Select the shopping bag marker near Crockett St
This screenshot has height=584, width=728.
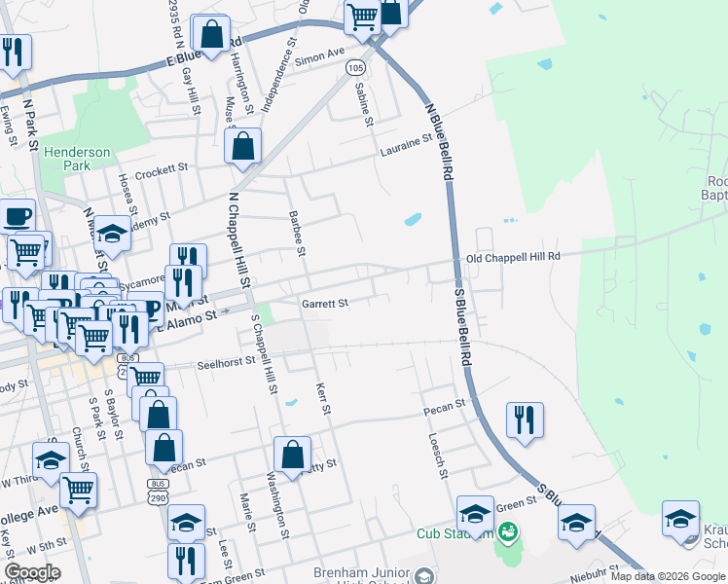[242, 148]
